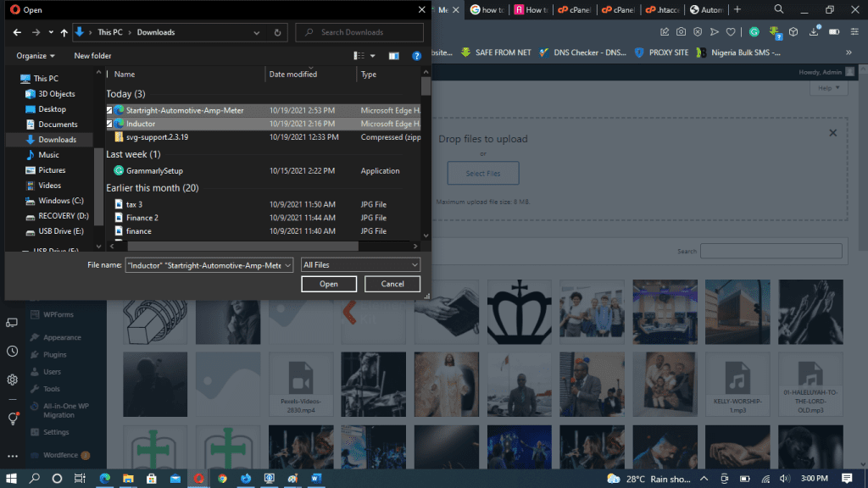The width and height of the screenshot is (868, 488).
Task: Open WordPress Settings menu item
Action: click(x=56, y=432)
